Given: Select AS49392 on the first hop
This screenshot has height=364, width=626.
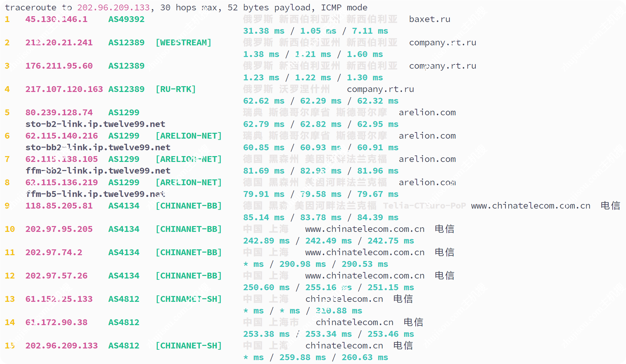Looking at the screenshot, I should pyautogui.click(x=126, y=19).
